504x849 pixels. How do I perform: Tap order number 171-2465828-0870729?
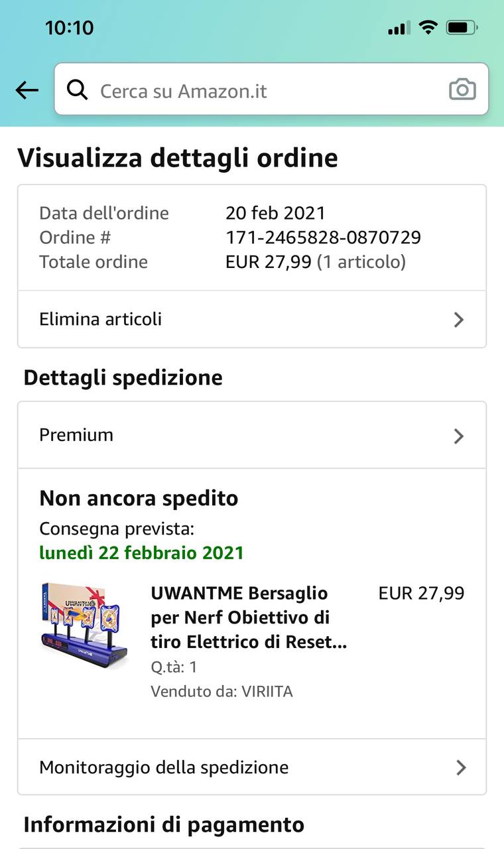[x=323, y=237]
